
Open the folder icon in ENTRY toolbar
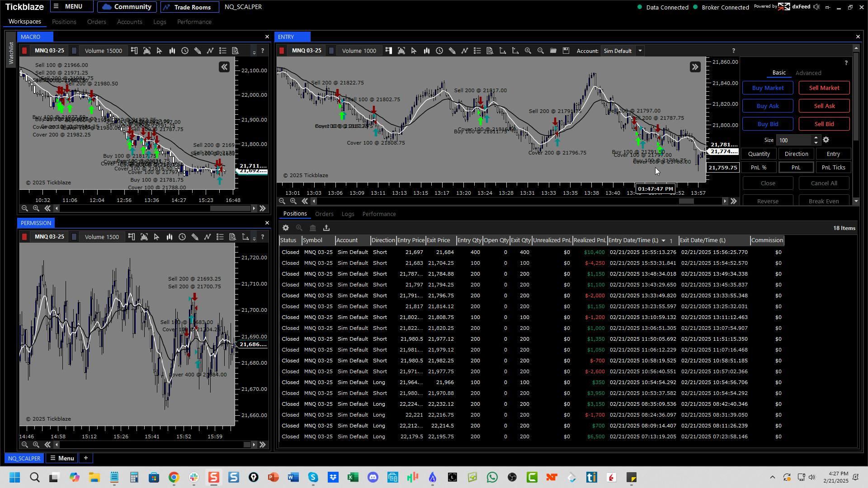pyautogui.click(x=553, y=51)
